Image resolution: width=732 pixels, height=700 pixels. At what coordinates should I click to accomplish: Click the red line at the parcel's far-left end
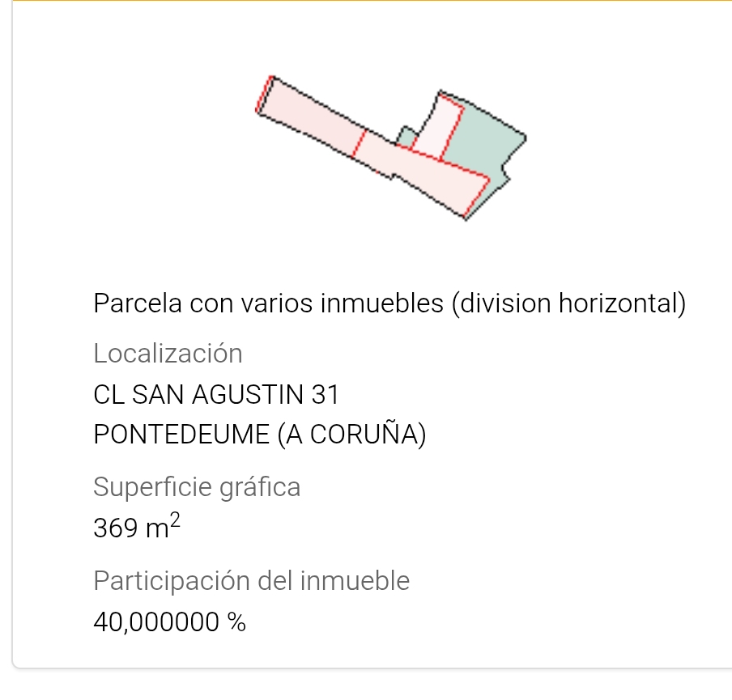click(x=262, y=95)
